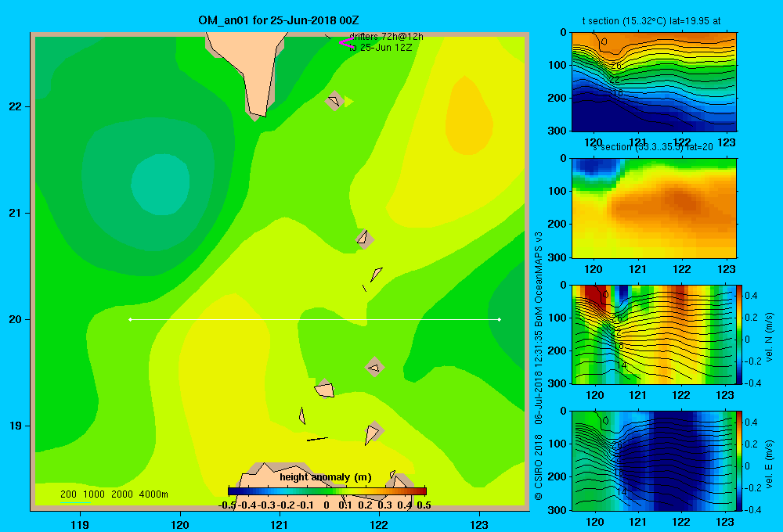Click longitude tick label "121" below the main map
The image size is (783, 532).
pos(280,524)
